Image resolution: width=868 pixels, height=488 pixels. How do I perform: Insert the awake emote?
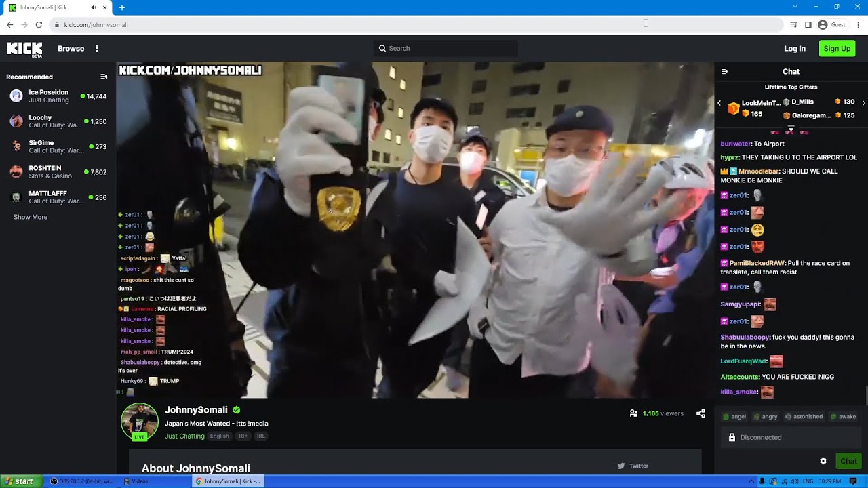pyautogui.click(x=844, y=417)
